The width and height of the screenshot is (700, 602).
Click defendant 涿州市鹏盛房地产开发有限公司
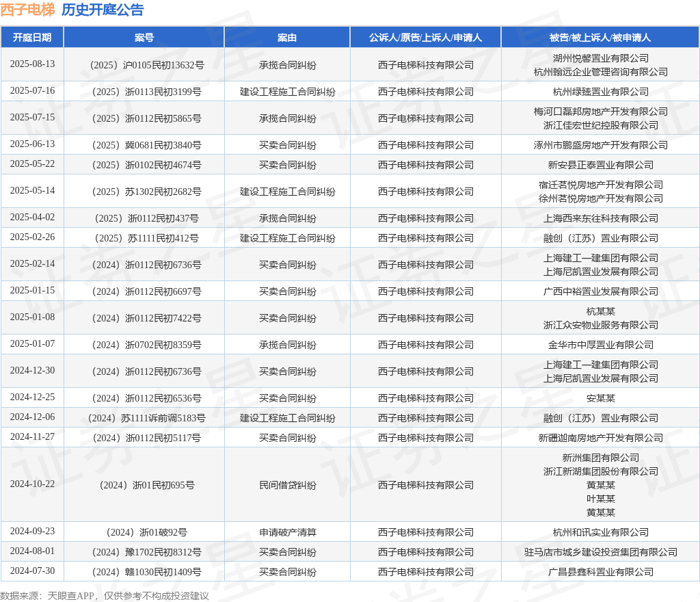point(600,145)
